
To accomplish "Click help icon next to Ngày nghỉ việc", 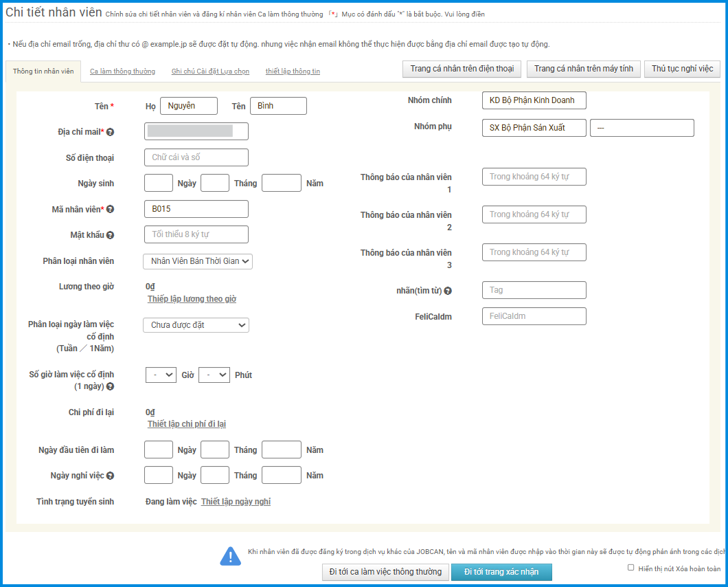I will pyautogui.click(x=111, y=476).
